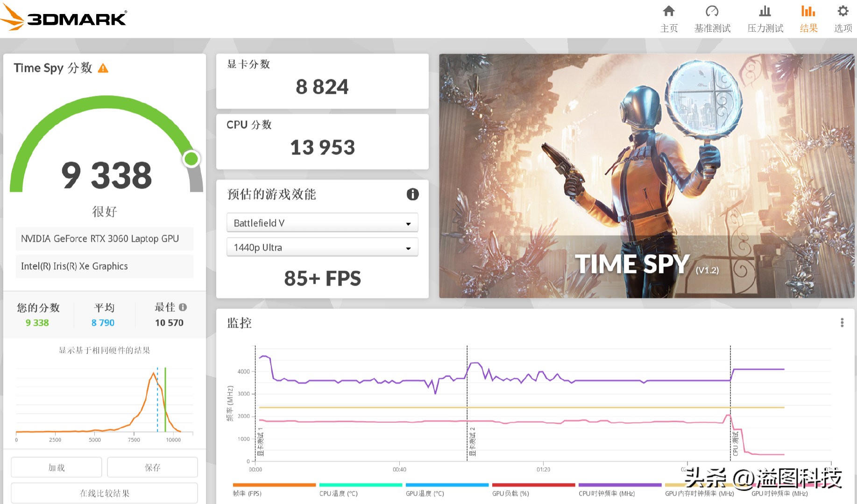
Task: Click the NVIDIA GeForce RTX 3060 Laptop GPU row
Action: [104, 239]
